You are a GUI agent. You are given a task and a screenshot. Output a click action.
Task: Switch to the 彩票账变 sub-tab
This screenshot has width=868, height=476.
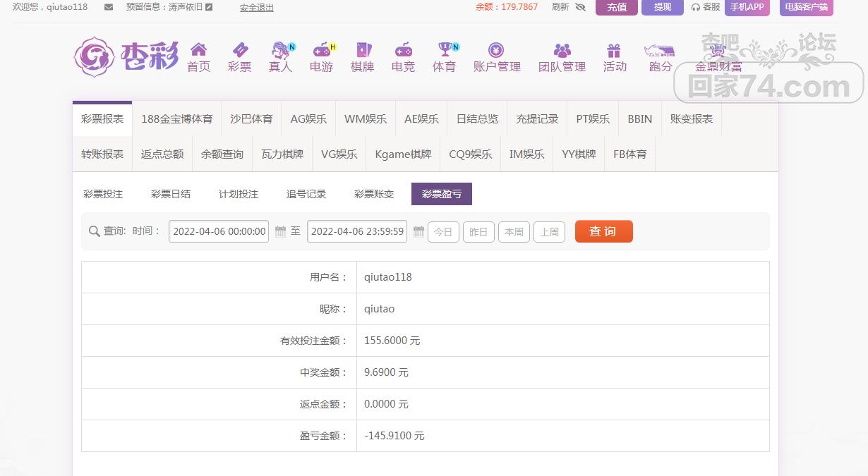374,194
